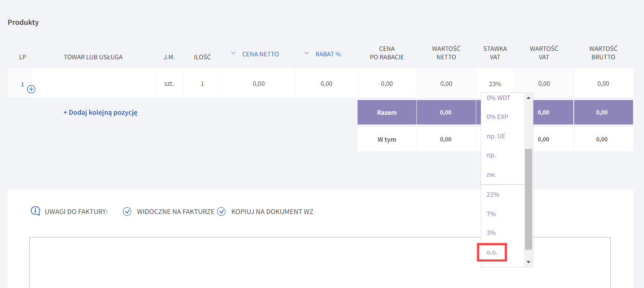This screenshot has height=288, width=644.
Task: Choose np. UE from the VAT list
Action: point(496,136)
